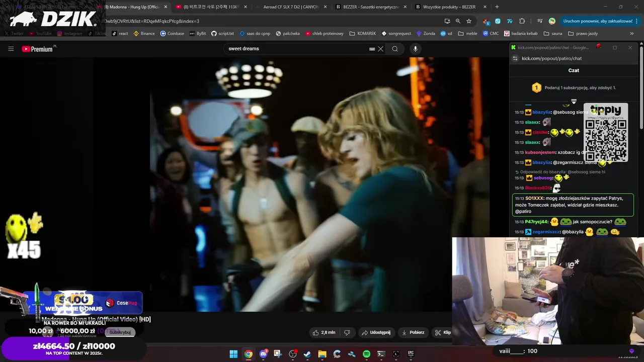Open File Explorer from the taskbar
The width and height of the screenshot is (644, 362).
[322, 354]
